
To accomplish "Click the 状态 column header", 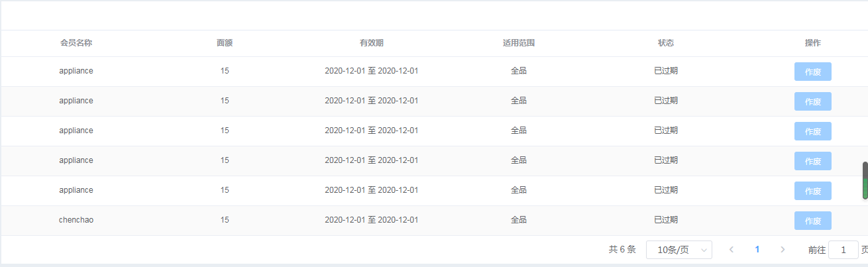I will [x=666, y=43].
